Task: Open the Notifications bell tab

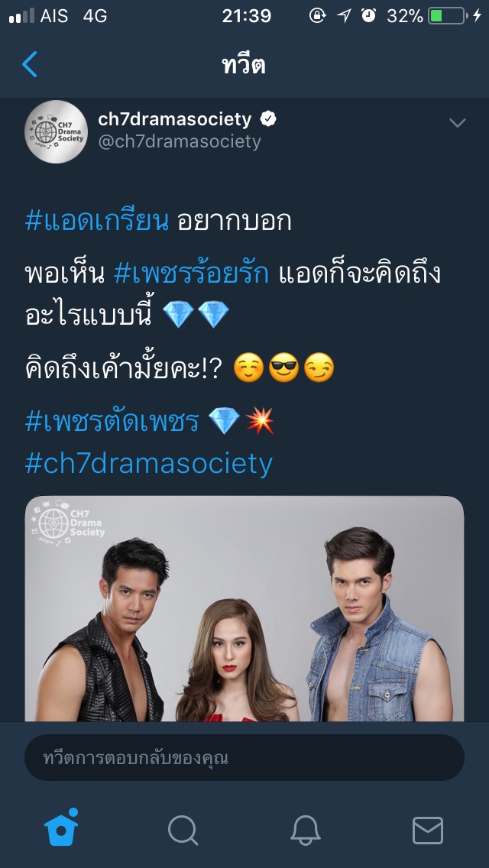Action: coord(306,831)
